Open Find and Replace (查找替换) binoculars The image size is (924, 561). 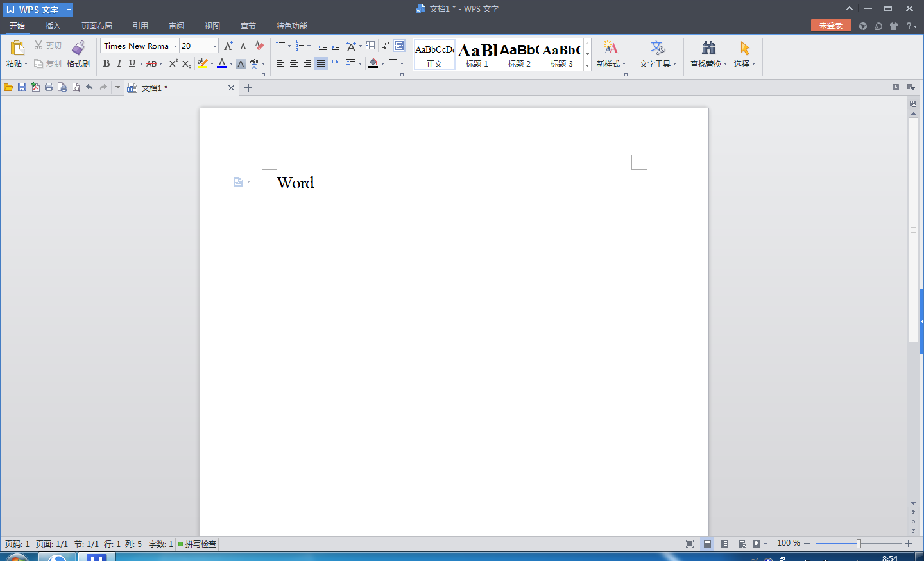tap(708, 49)
